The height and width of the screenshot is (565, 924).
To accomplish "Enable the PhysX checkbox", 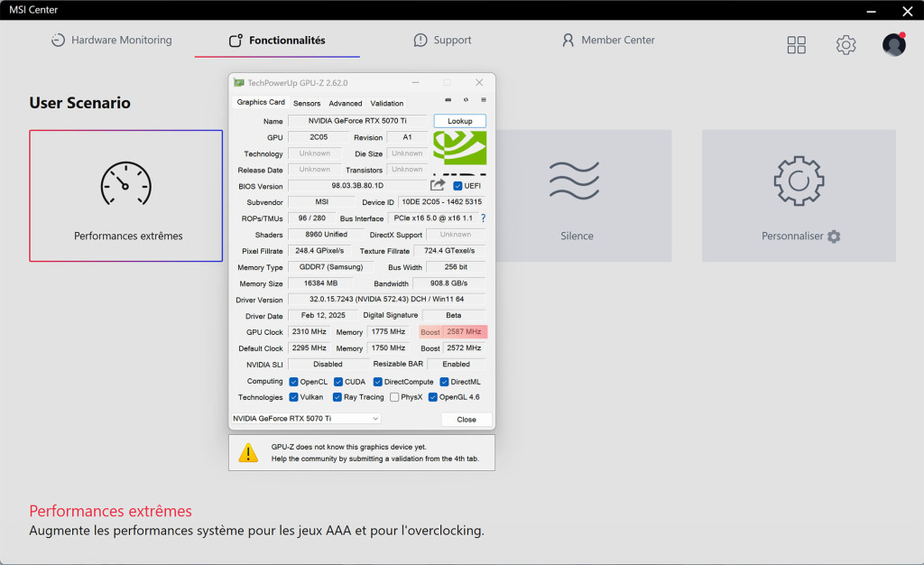I will [x=394, y=397].
